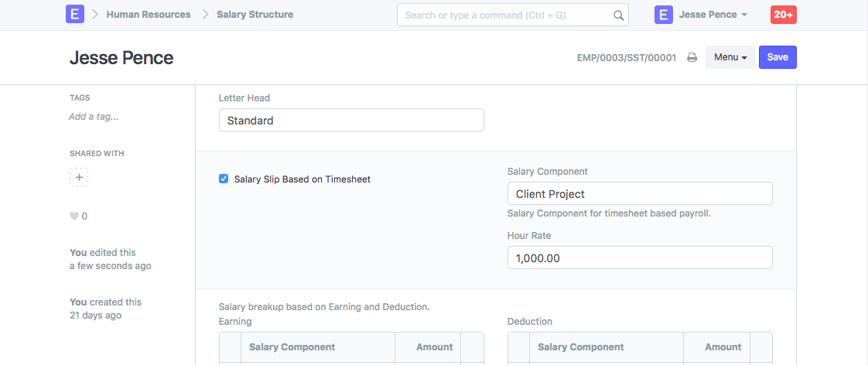Screen dimensions: 868x365
Task: Go to Human Resources breadcrumb
Action: point(149,15)
